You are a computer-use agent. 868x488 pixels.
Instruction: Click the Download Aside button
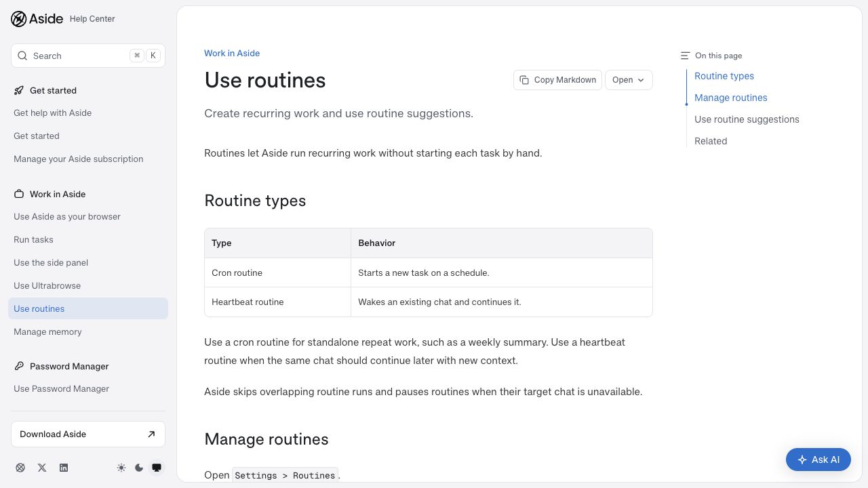point(88,434)
